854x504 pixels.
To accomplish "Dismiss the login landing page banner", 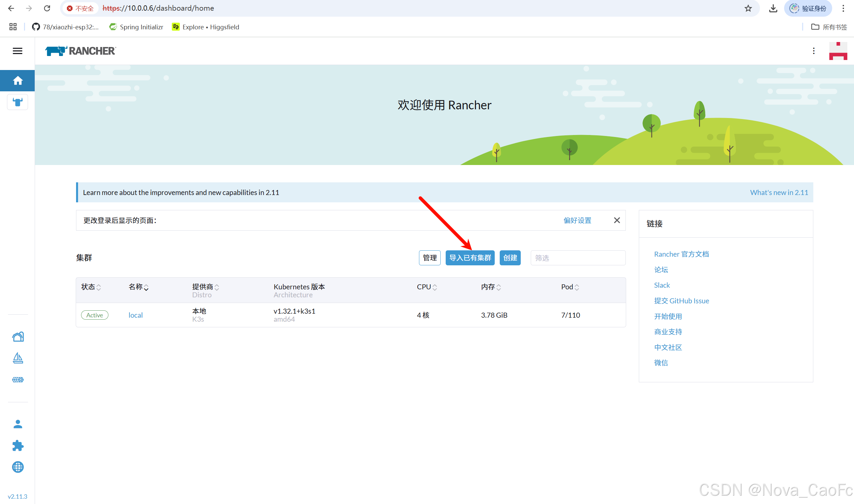I will (x=617, y=220).
